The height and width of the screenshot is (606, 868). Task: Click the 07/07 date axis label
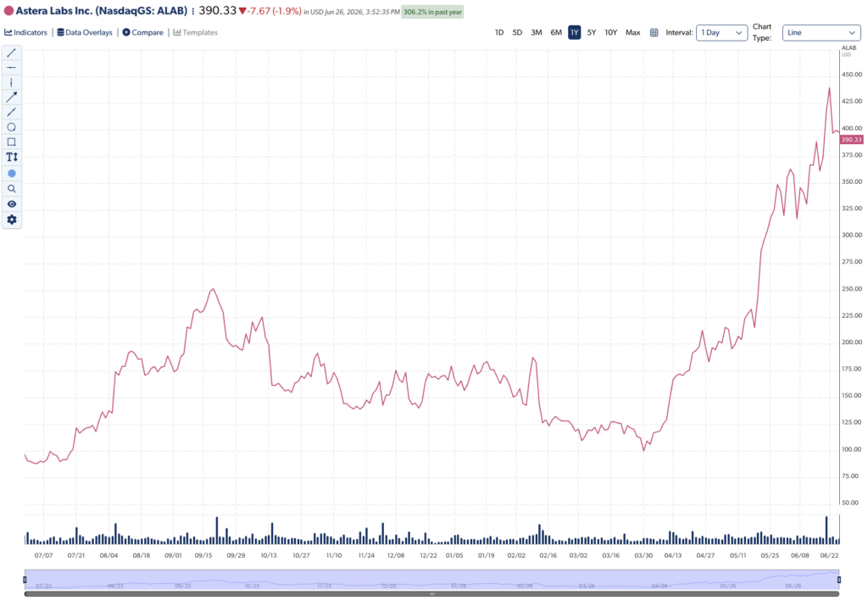pos(43,555)
